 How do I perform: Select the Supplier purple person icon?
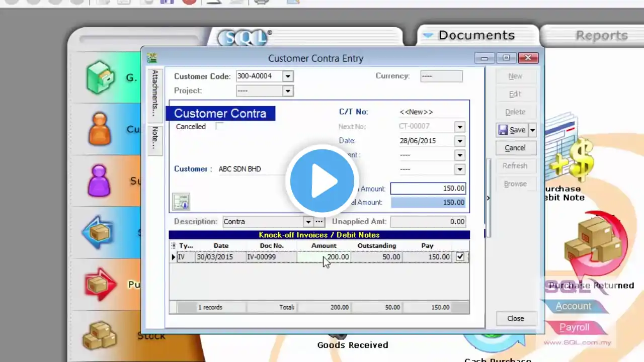99,180
